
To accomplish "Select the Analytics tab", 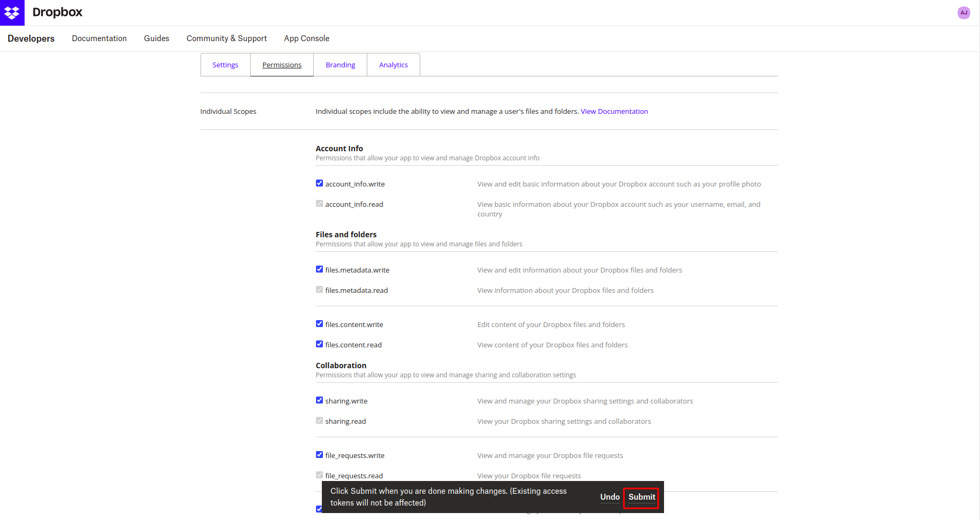I will (393, 65).
